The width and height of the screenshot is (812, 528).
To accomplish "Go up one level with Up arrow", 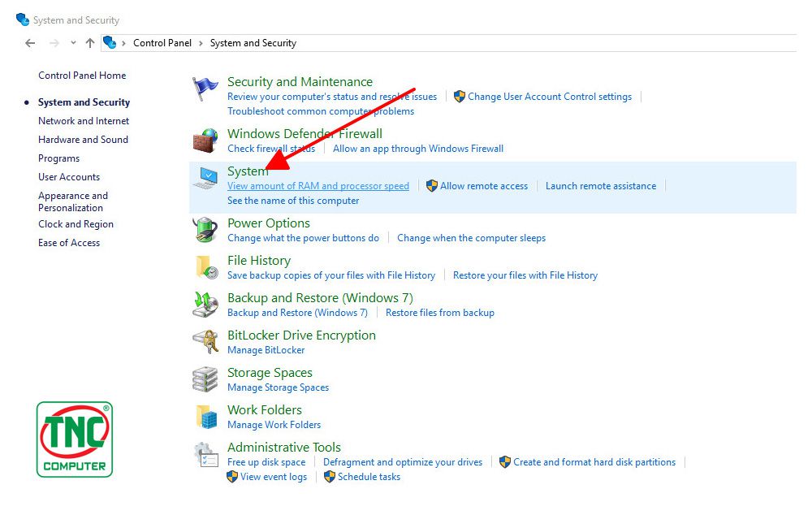I will (x=90, y=43).
